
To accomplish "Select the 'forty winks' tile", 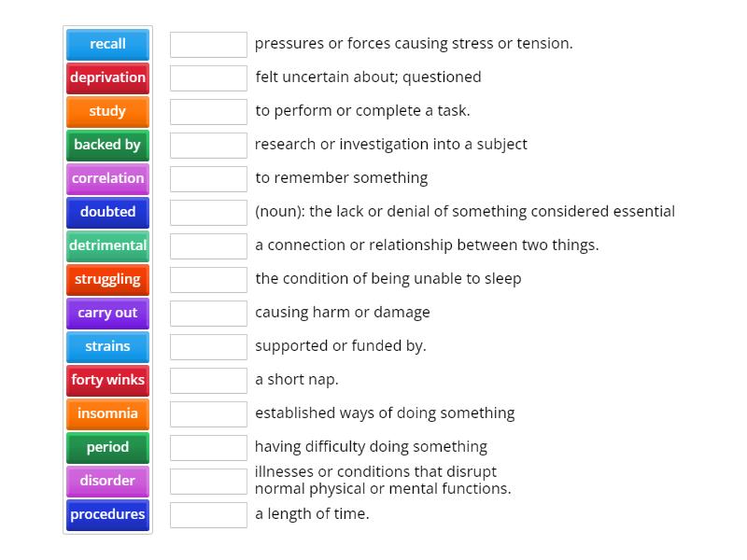I will pos(107,380).
